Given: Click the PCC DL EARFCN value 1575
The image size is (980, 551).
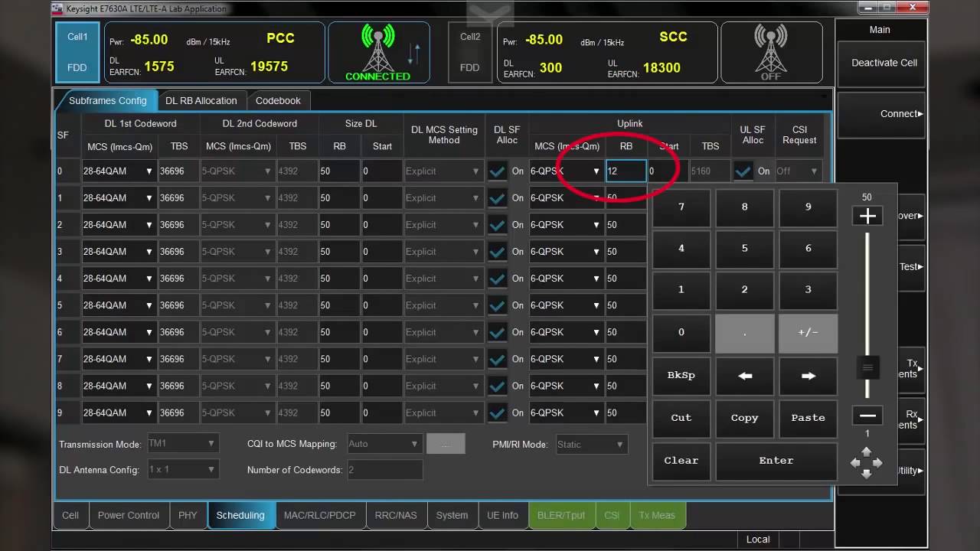Looking at the screenshot, I should pos(159,67).
